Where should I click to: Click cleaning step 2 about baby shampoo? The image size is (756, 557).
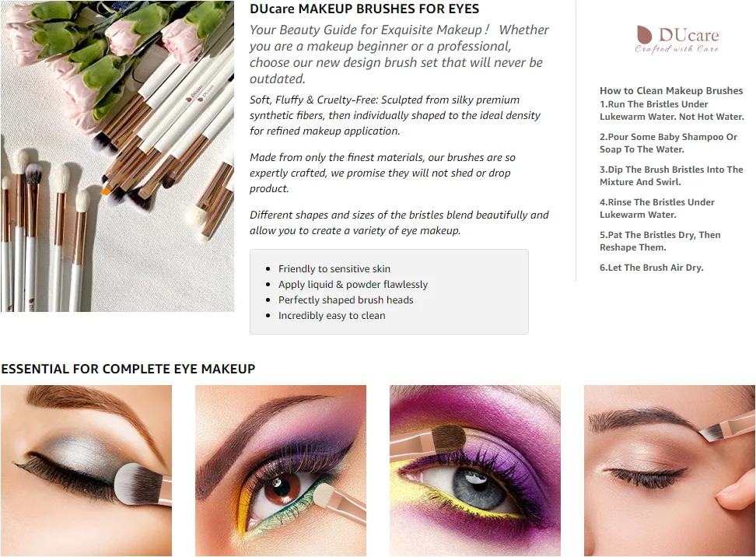668,143
